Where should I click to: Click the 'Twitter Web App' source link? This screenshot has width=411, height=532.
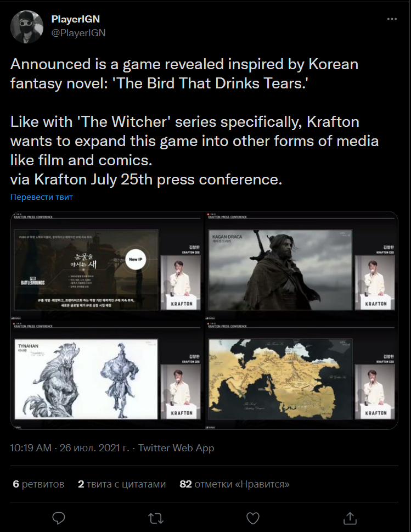[x=176, y=448]
